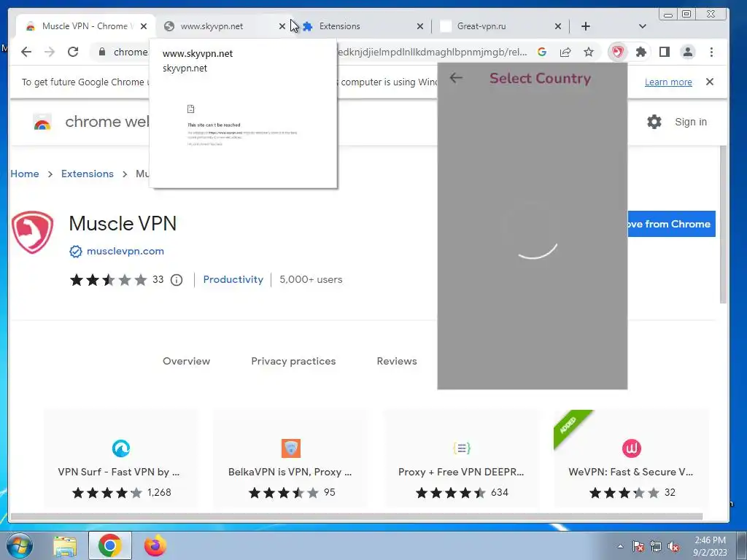
Task: Open the Chrome profile avatar
Action: pyautogui.click(x=688, y=52)
